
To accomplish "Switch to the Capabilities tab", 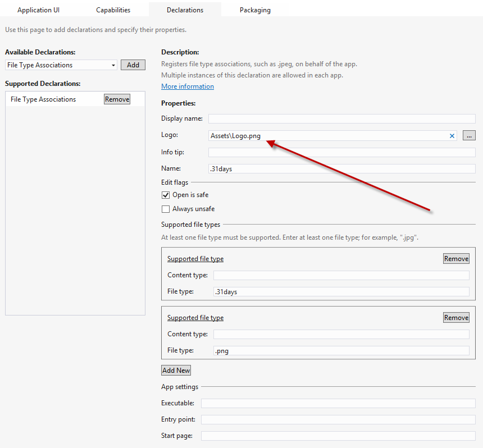I will coord(113,10).
